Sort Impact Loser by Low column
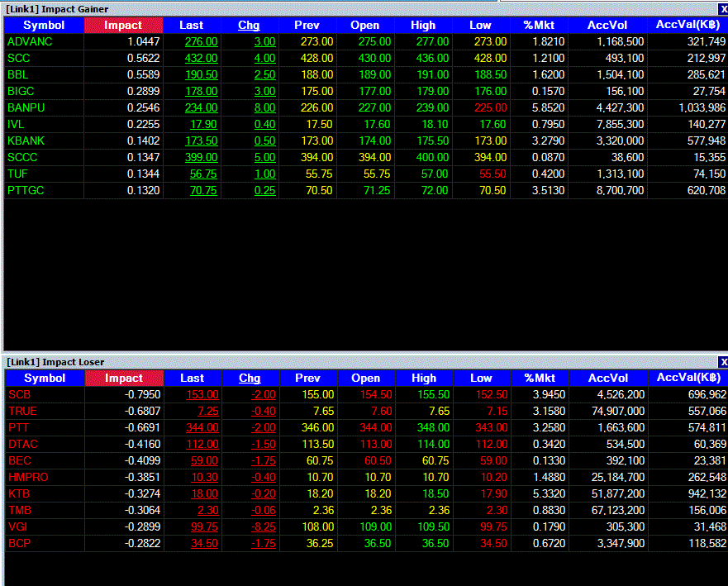The height and width of the screenshot is (586, 728). click(482, 378)
